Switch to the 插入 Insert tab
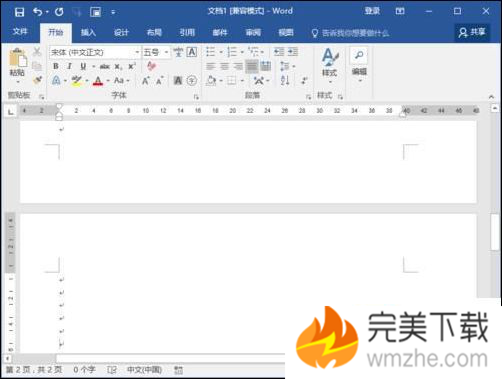Screen dimensions: 502x379 [x=88, y=32]
